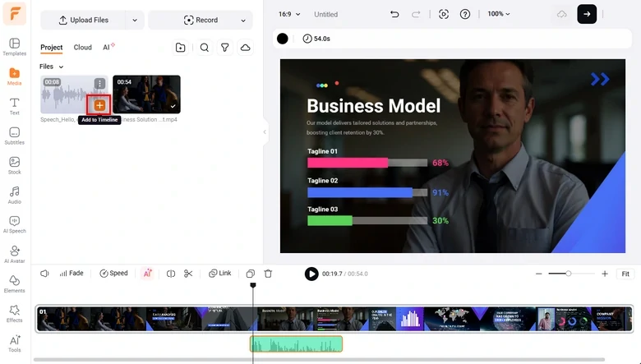641x364 pixels.
Task: Edit the Untitled project name field
Action: (325, 14)
